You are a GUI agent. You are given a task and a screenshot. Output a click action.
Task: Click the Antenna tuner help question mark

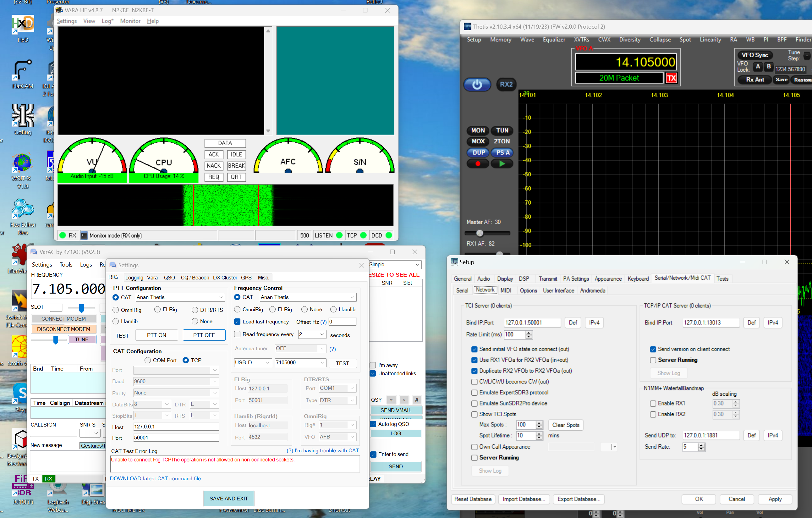point(332,349)
